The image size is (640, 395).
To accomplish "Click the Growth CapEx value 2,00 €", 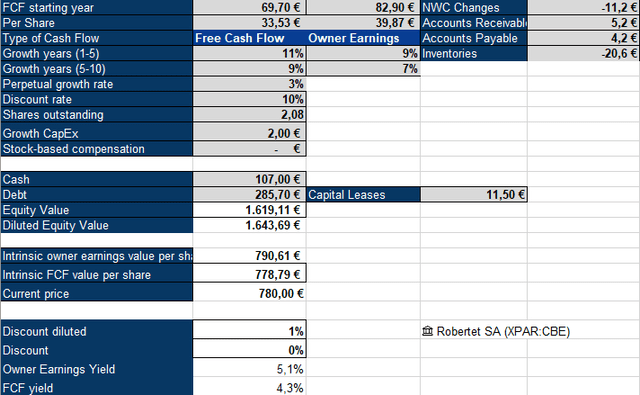I will [249, 132].
